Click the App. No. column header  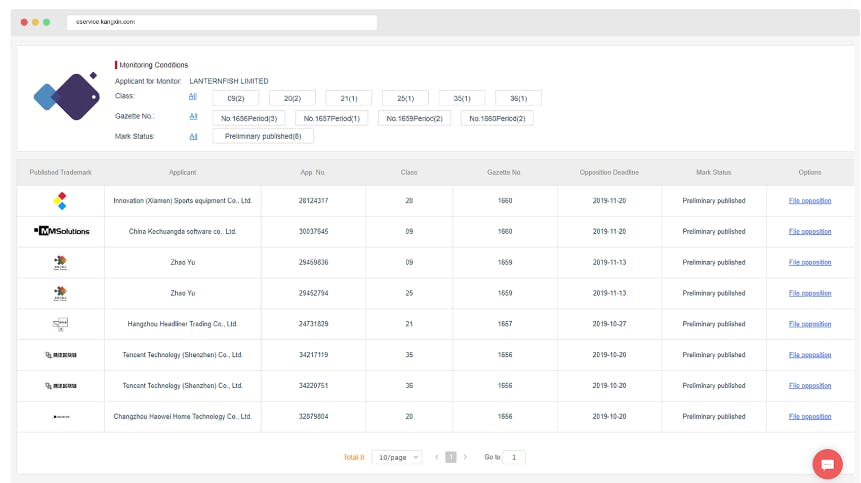[x=313, y=172]
